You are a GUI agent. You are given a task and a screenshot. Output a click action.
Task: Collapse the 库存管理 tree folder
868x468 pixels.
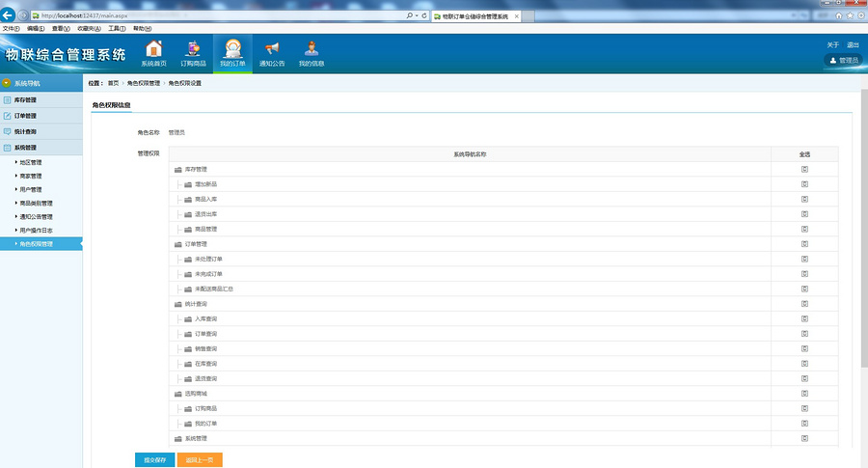(178, 170)
